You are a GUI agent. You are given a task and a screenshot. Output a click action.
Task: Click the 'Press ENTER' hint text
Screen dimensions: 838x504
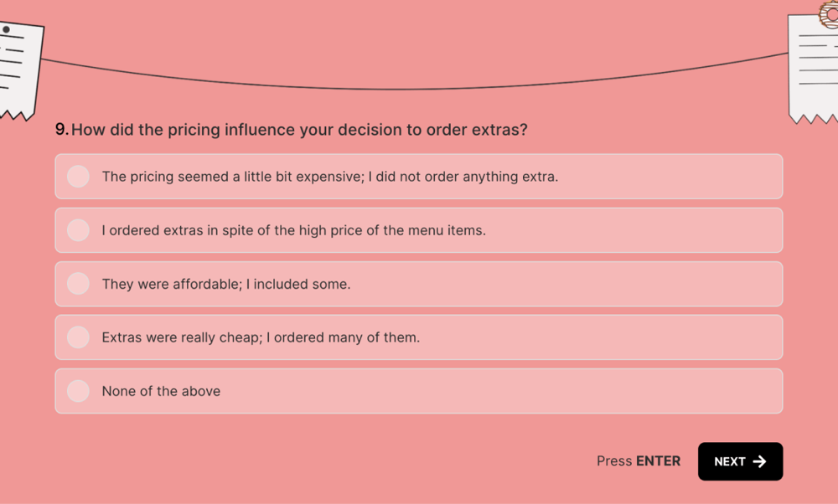click(638, 461)
